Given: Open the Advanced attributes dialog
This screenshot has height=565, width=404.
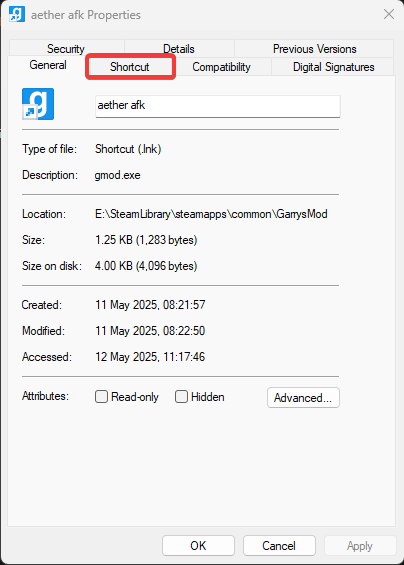Looking at the screenshot, I should pos(303,397).
